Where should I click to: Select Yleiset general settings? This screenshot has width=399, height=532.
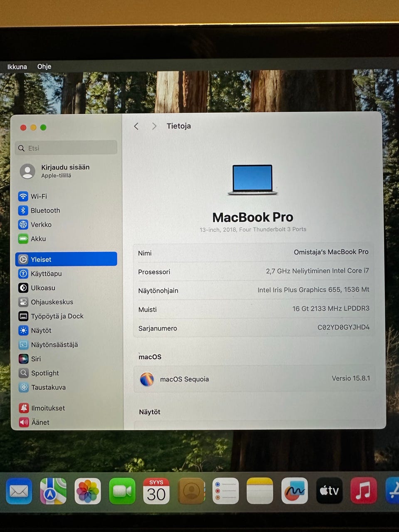click(66, 259)
